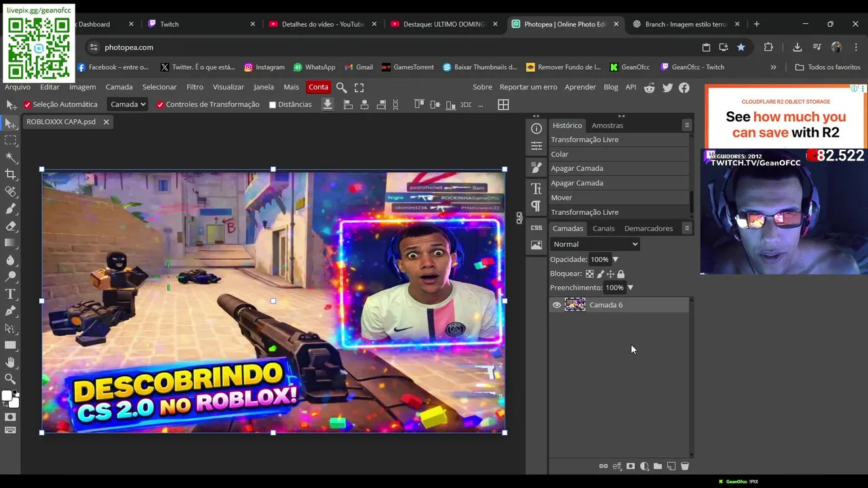Toggle lock position icon
Viewport: 868px width, 488px height.
610,274
